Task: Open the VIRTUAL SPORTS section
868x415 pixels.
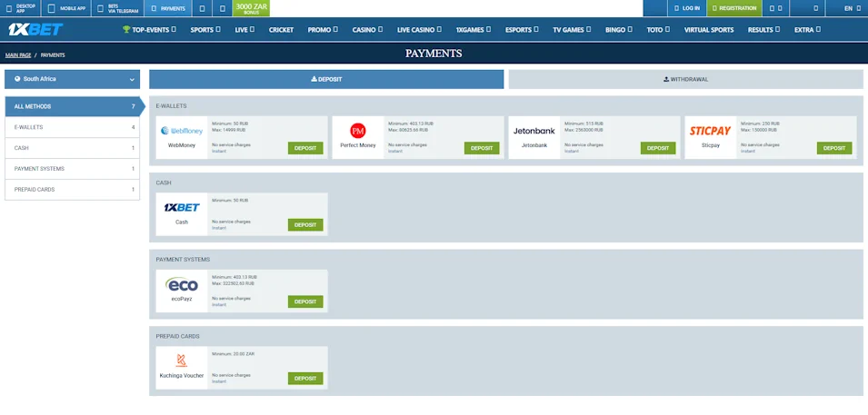Action: 709,30
